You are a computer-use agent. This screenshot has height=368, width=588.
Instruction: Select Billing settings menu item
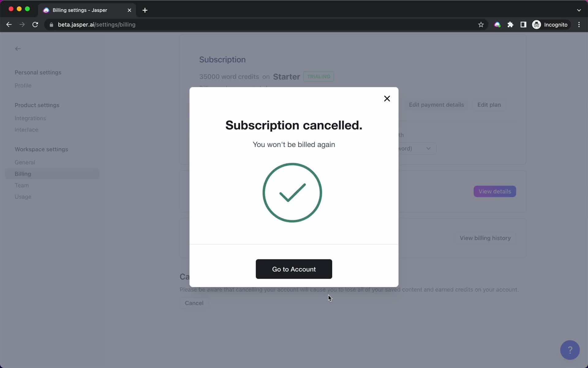[x=22, y=173]
